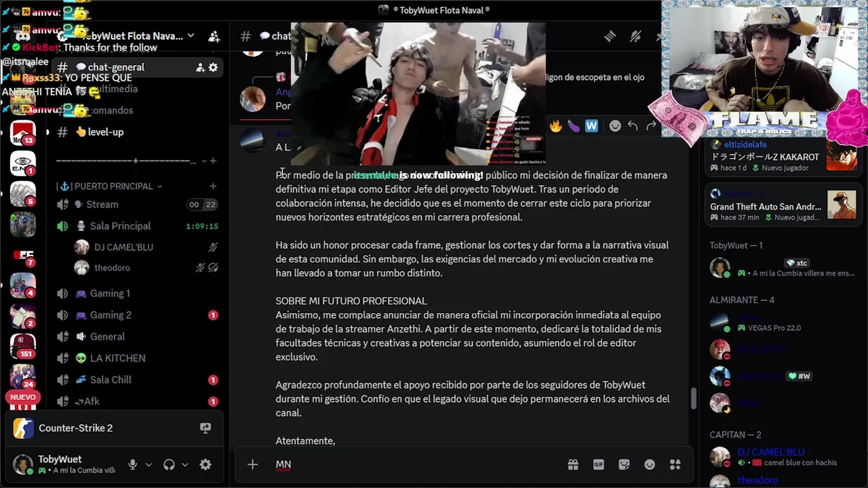Toggle channel notification mute bell in header
Viewport: 868px width, 488px height.
pos(635,36)
